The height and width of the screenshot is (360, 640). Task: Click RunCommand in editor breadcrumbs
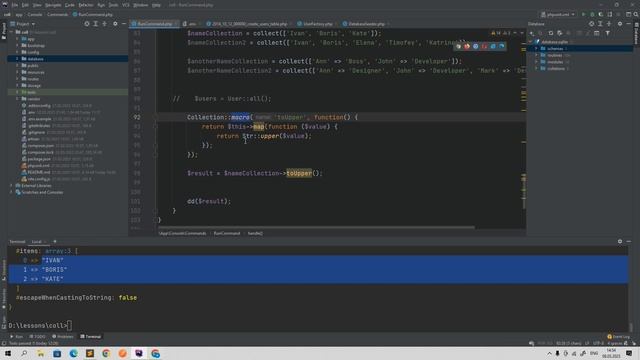[227, 233]
